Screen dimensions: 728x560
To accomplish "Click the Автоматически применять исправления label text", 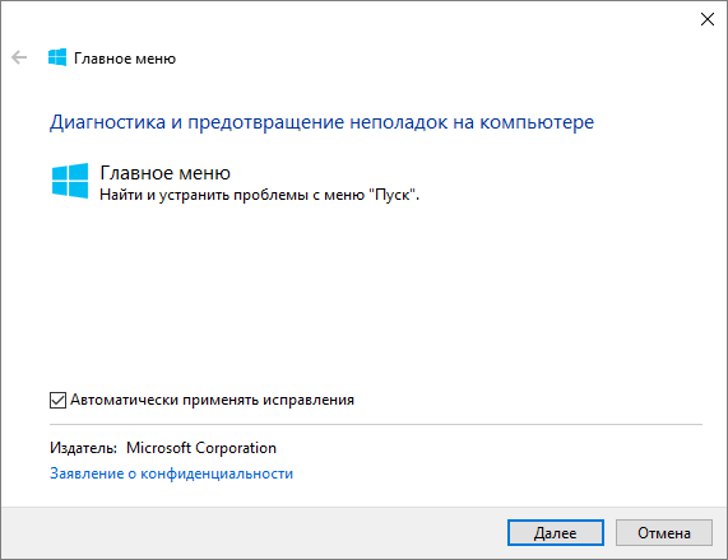I will pyautogui.click(x=212, y=400).
